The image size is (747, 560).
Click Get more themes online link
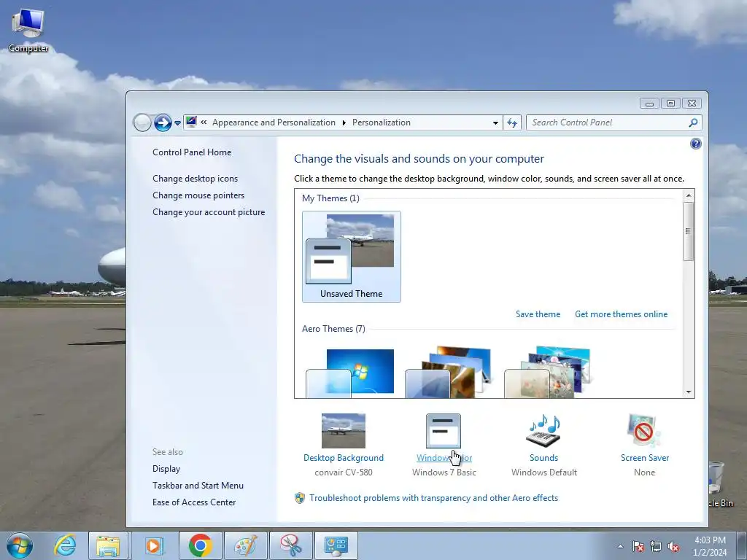click(x=622, y=314)
